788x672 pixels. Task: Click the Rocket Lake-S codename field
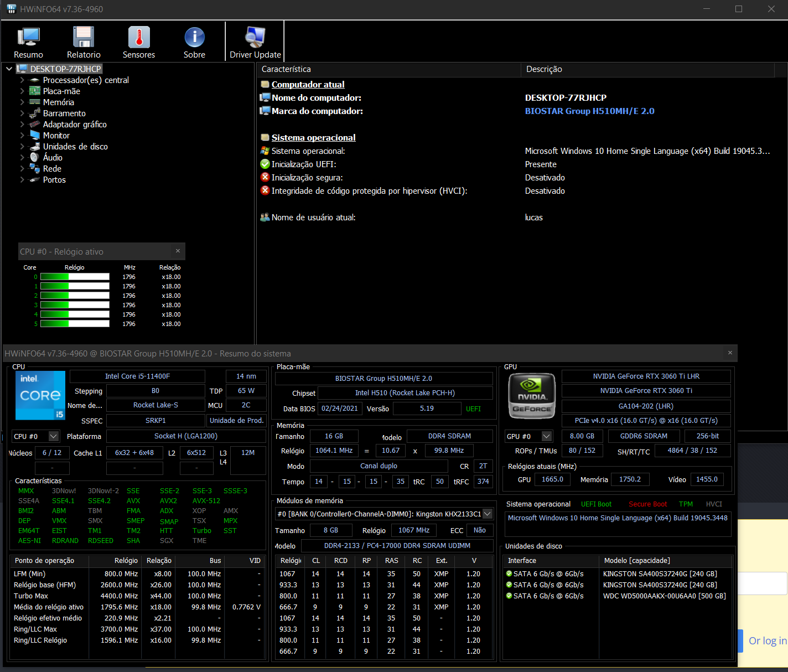pos(155,405)
